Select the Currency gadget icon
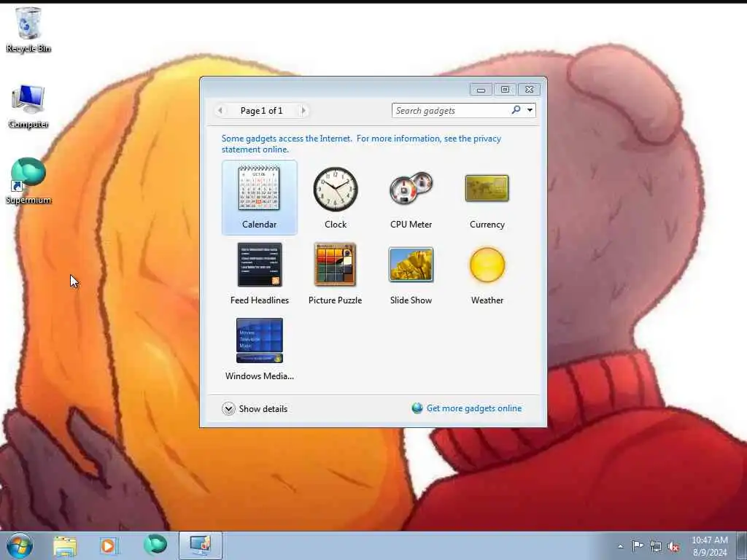 487,188
